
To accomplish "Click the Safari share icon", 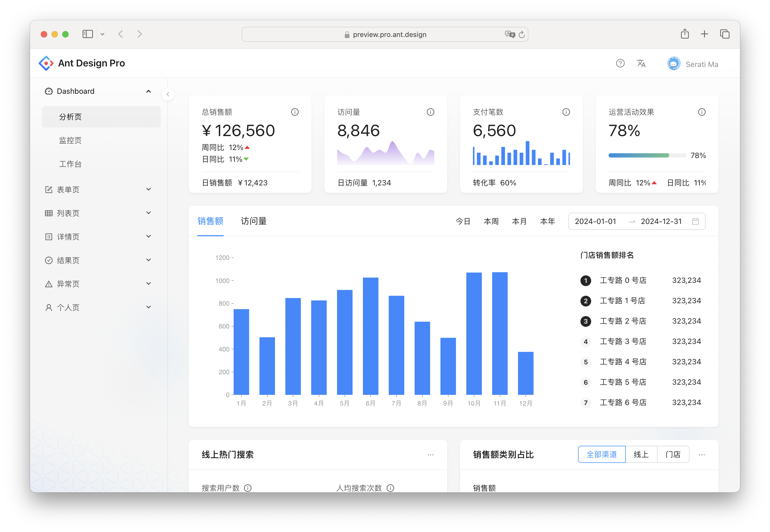I will click(x=684, y=34).
